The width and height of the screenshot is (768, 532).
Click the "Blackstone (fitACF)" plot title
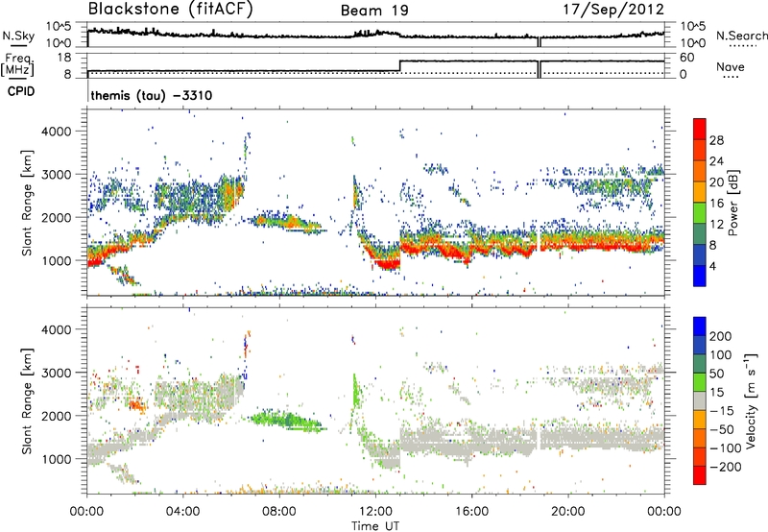(171, 9)
